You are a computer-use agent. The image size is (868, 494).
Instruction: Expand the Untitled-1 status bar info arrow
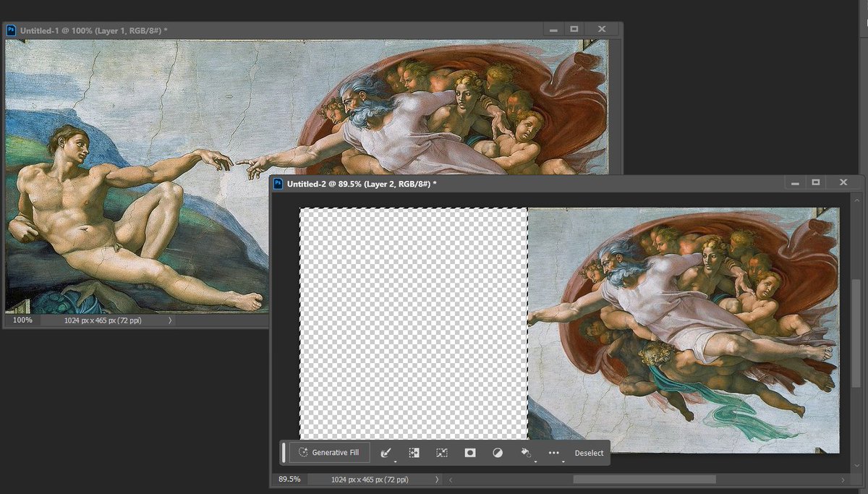pos(170,320)
